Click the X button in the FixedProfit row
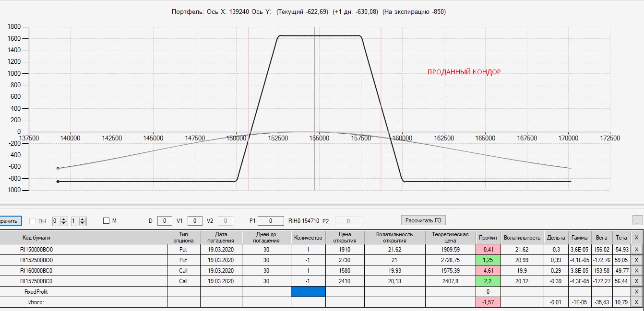The width and height of the screenshot is (644, 311). pos(637,291)
